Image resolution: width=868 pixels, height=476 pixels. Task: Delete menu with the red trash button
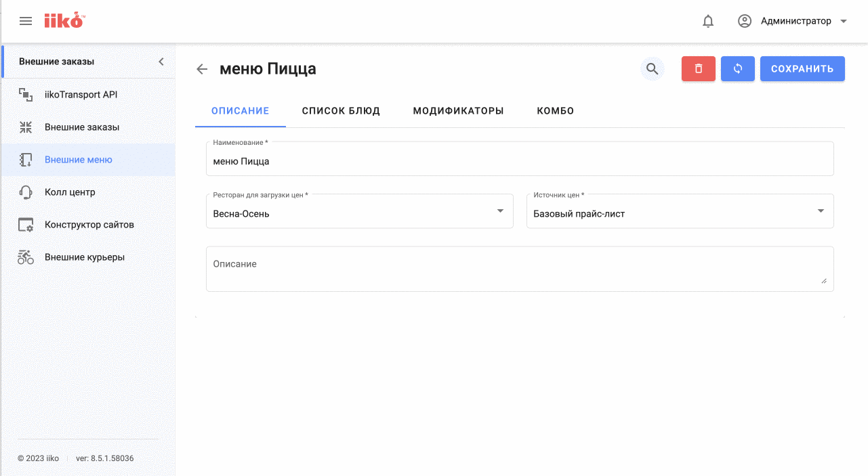point(699,69)
